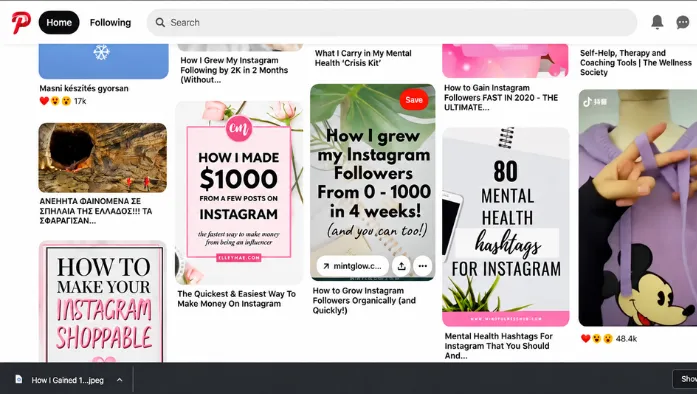Open more options ellipsis on hovered pin
697x394 pixels.
(422, 266)
